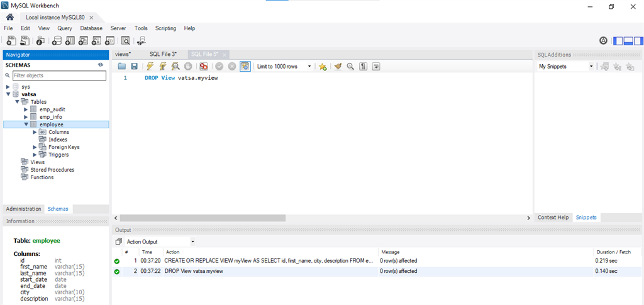
Task: Open a script file in editor
Action: click(x=121, y=66)
